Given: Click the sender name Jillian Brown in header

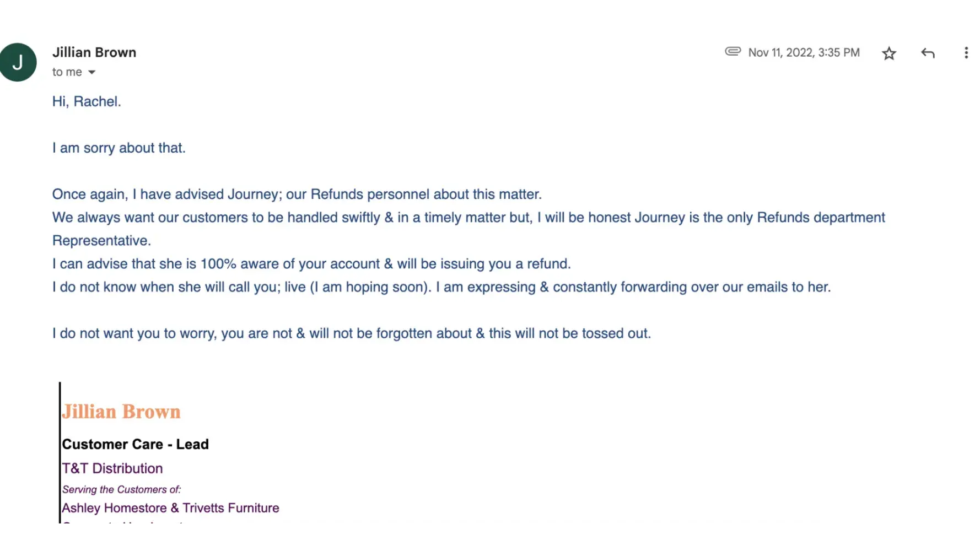Looking at the screenshot, I should pyautogui.click(x=94, y=52).
